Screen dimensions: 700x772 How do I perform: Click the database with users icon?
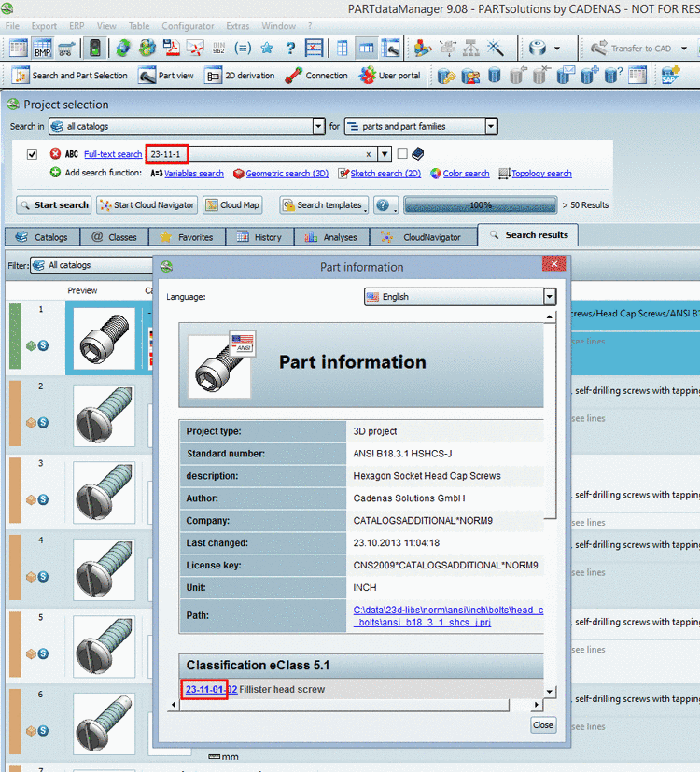pos(470,76)
